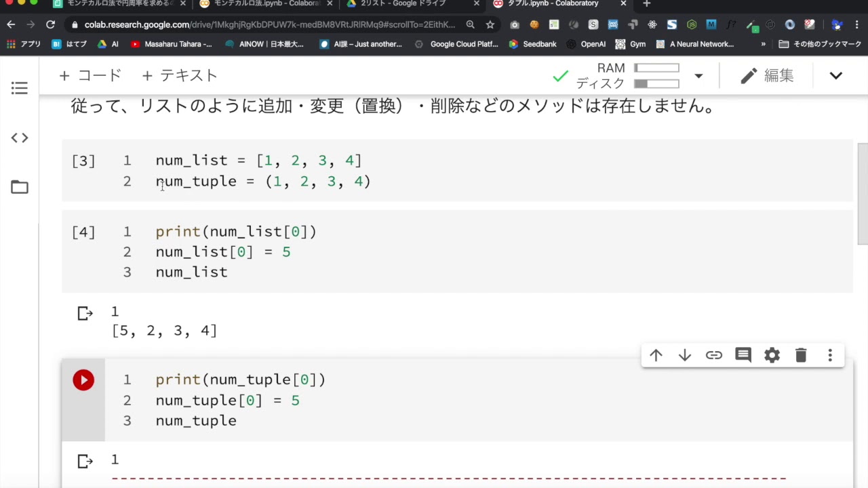Click the cookie extension icon

coord(534,25)
